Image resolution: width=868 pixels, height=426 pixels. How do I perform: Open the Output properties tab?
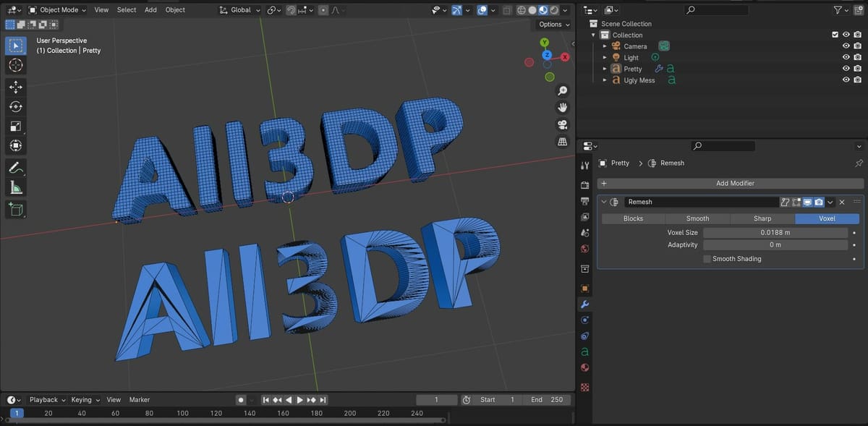[x=585, y=200]
